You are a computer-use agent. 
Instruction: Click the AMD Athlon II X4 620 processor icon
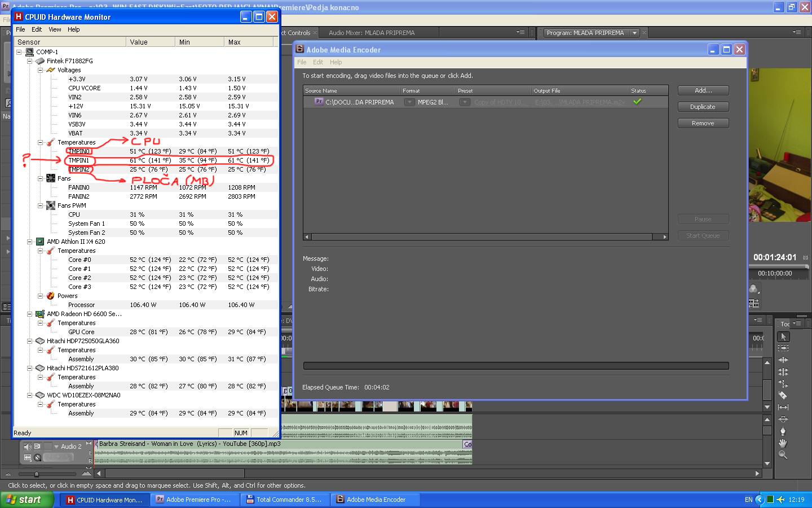(x=40, y=242)
